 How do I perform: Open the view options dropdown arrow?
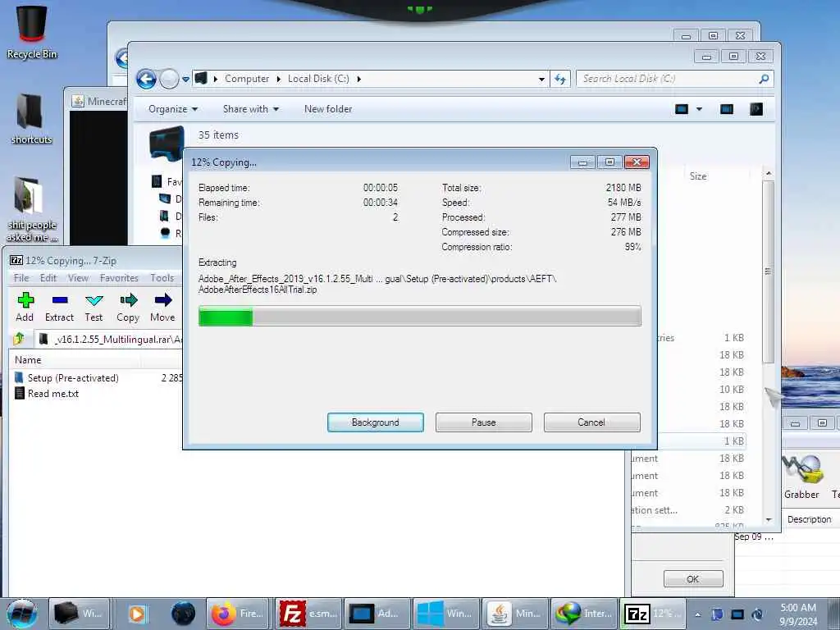tap(699, 109)
